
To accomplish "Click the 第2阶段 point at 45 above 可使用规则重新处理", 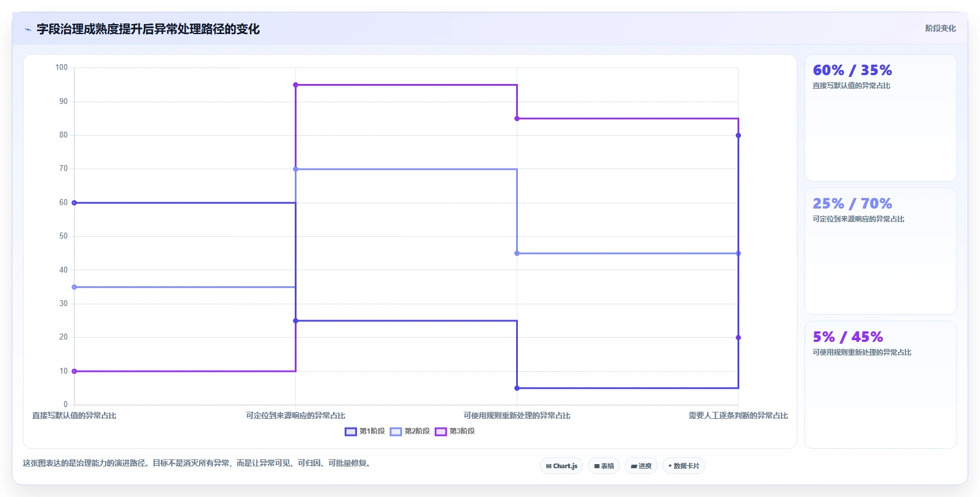I will (517, 253).
